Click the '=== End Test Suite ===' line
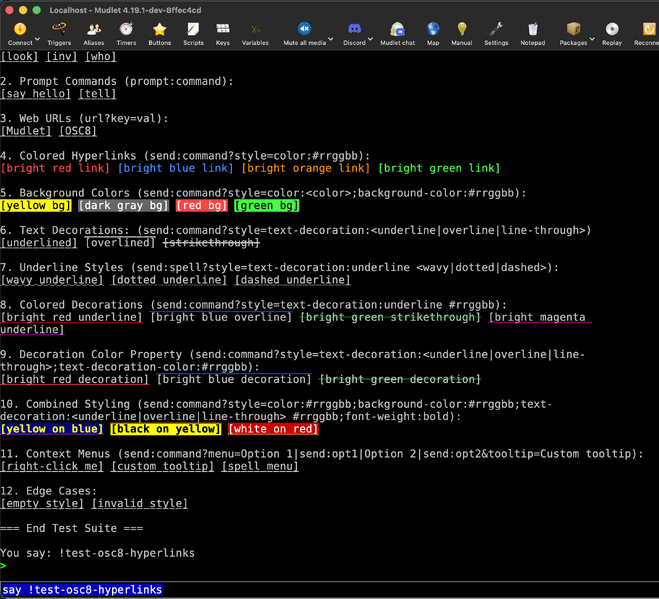659x599 pixels. (x=71, y=528)
